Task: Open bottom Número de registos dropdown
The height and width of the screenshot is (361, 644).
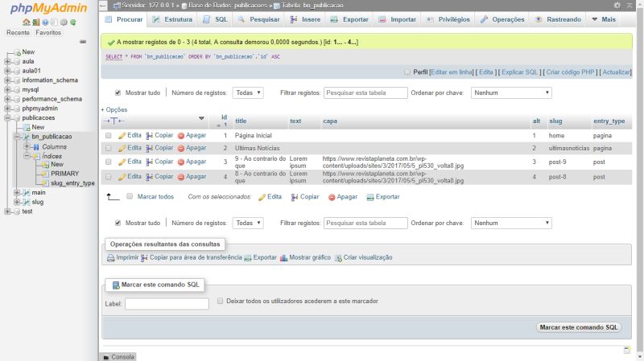Action: click(248, 223)
